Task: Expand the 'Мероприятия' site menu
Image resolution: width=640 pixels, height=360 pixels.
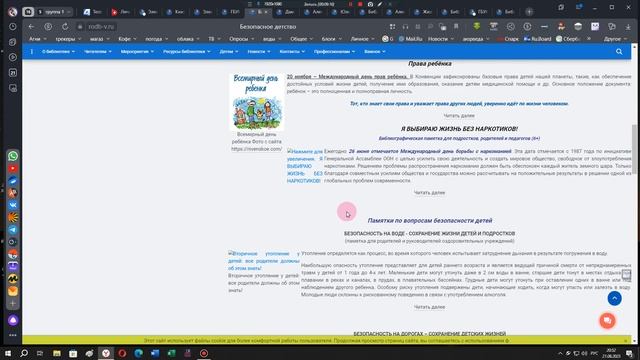Action: (137, 52)
